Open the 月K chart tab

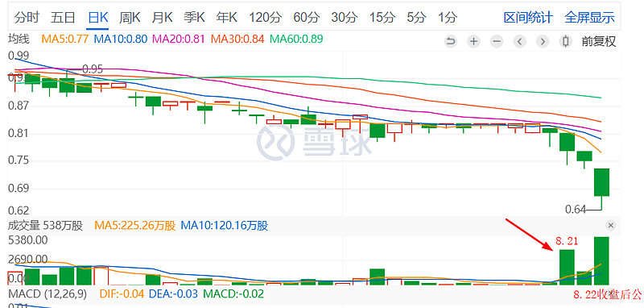pyautogui.click(x=162, y=18)
